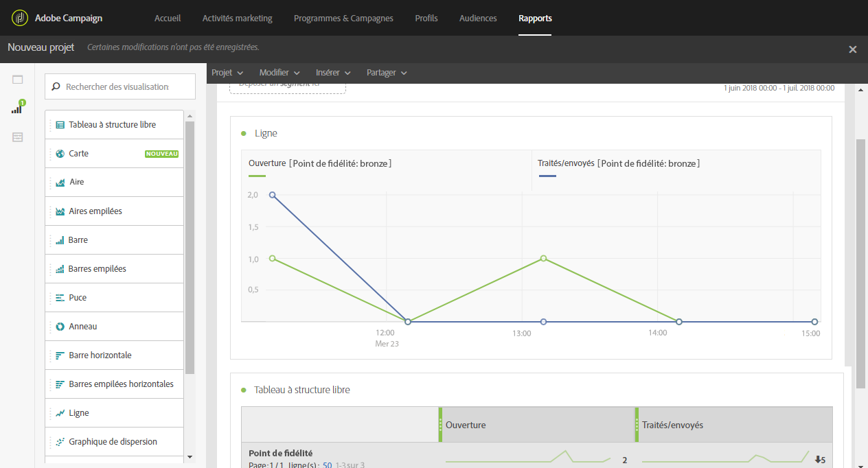The width and height of the screenshot is (868, 468).
Task: Click the Rechercher des visualisations search field
Action: pos(120,87)
